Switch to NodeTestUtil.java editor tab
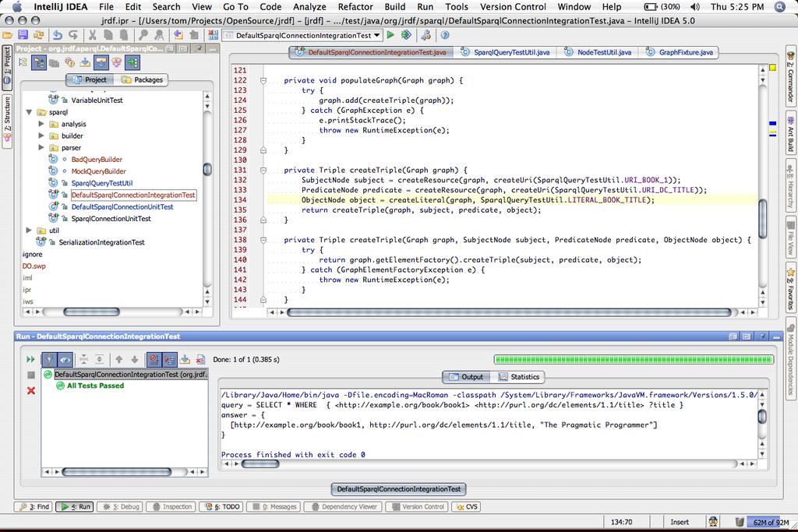 coord(598,52)
